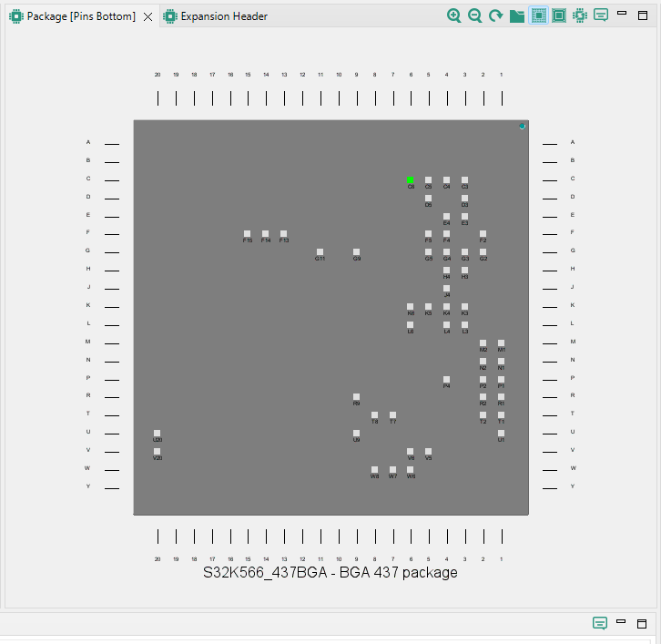The width and height of the screenshot is (661, 644).
Task: Click pin R2
Action: [x=483, y=397]
